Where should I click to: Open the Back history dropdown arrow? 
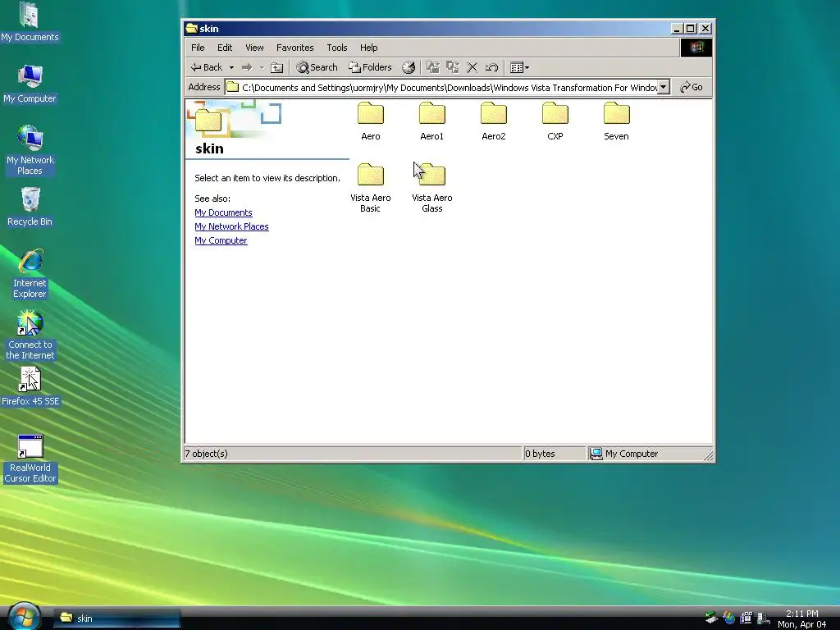[231, 67]
